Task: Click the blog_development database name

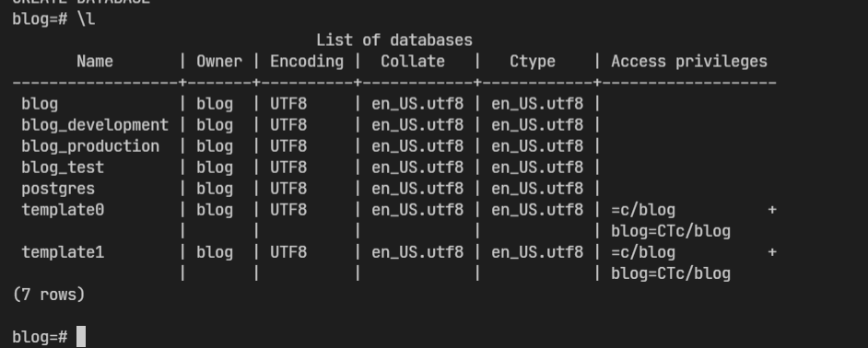Action: tap(95, 125)
